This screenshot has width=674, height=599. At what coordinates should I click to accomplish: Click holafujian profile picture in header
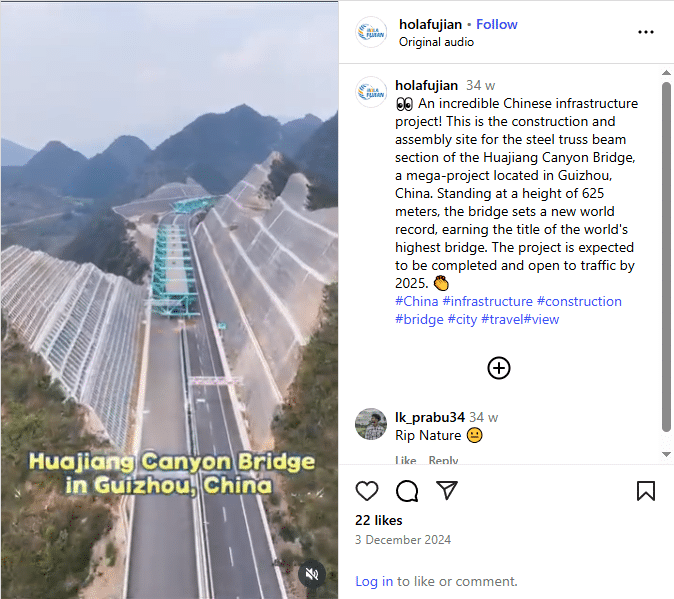point(371,32)
